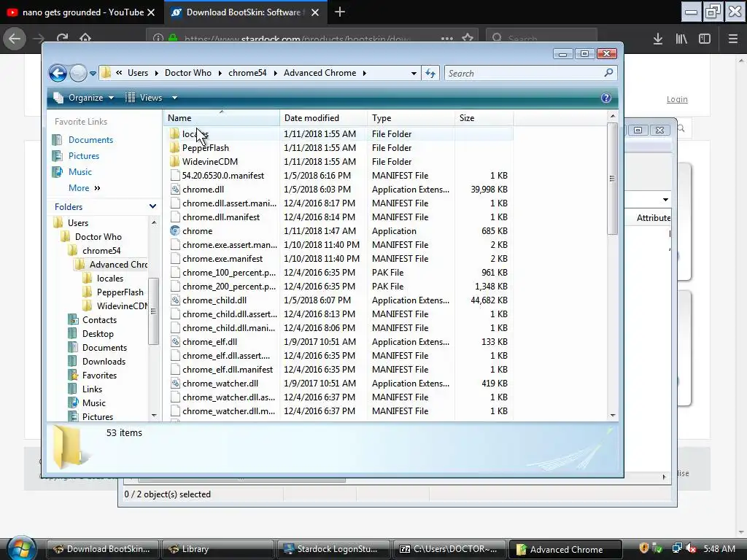Screen dimensions: 747x560
Task: Sort by Type column header
Action: 411,117
